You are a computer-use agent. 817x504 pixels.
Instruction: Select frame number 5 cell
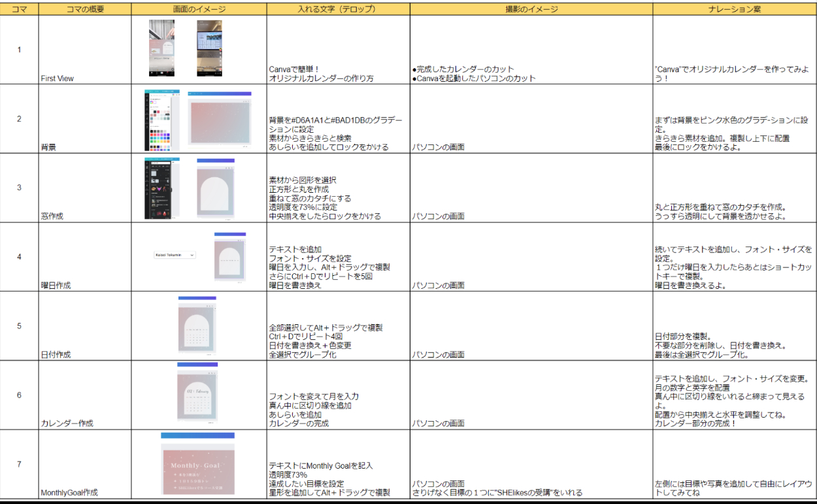(20, 326)
